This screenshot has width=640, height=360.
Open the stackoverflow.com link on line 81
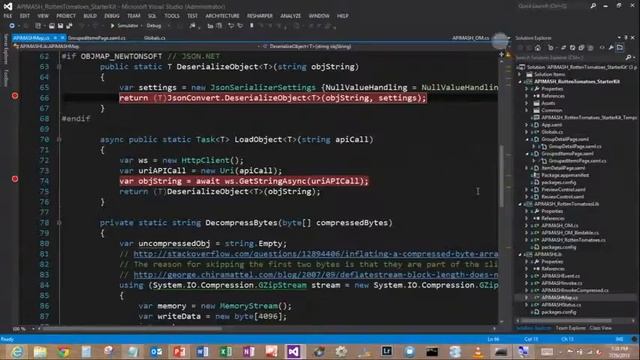coord(316,254)
